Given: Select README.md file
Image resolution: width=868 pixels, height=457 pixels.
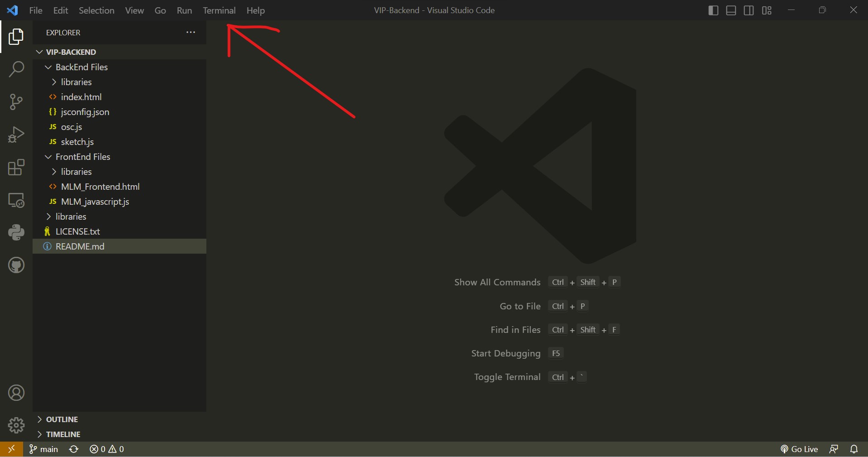Looking at the screenshot, I should coord(119,246).
